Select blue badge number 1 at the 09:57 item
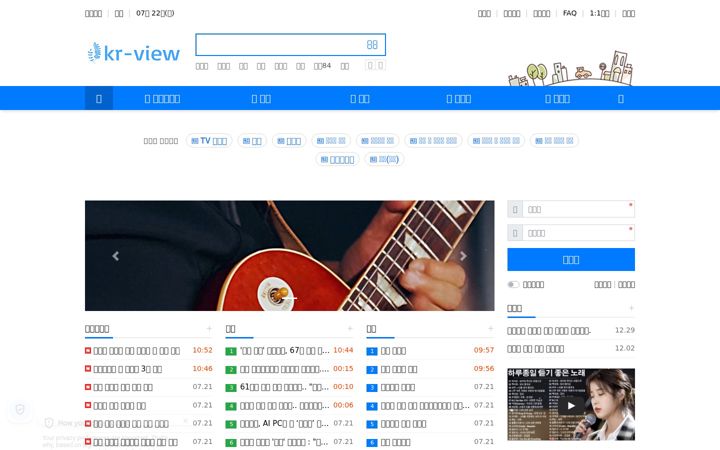 (371, 351)
